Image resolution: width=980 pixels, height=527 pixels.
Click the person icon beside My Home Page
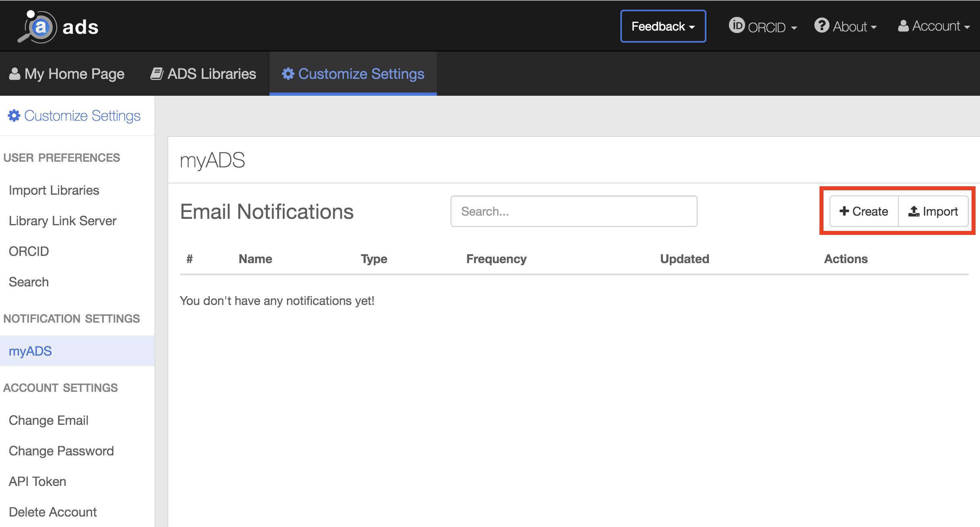[x=14, y=74]
